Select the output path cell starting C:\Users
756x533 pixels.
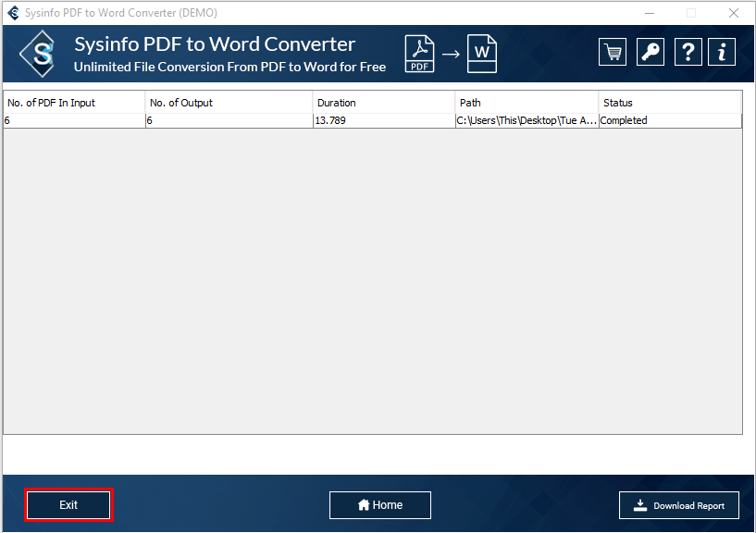[x=527, y=120]
